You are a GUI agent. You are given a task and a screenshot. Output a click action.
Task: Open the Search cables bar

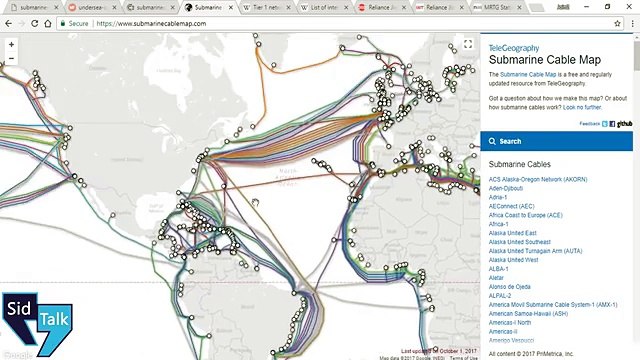pyautogui.click(x=556, y=141)
